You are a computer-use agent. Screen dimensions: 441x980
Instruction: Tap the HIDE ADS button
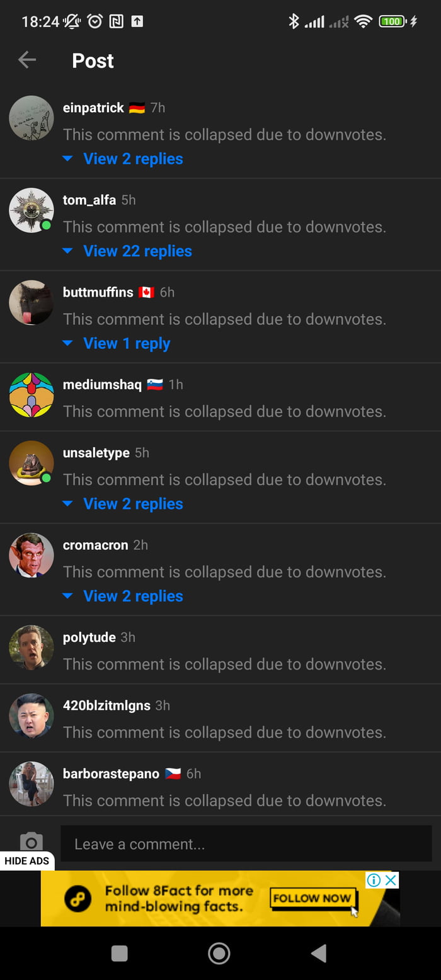coord(27,861)
